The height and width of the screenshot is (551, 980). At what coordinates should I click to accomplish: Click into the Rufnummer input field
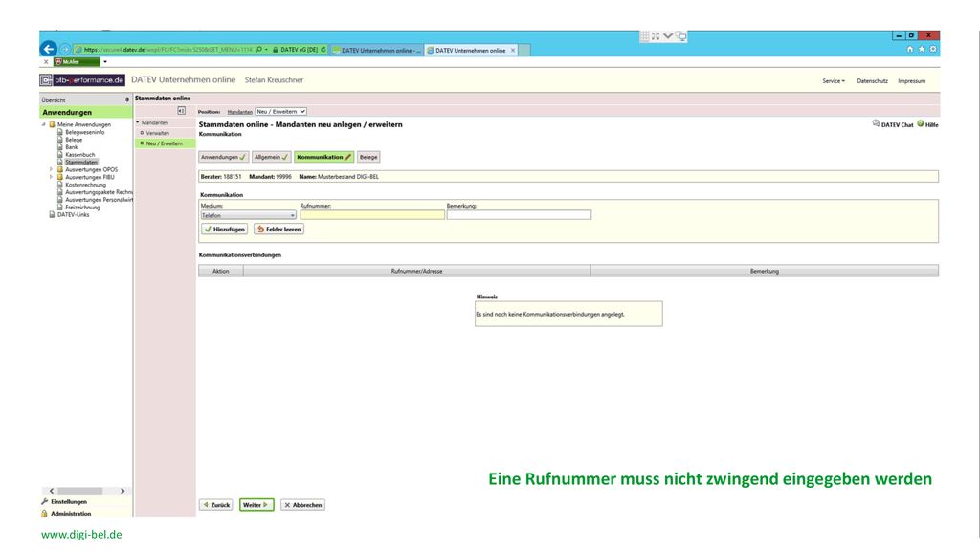click(372, 215)
